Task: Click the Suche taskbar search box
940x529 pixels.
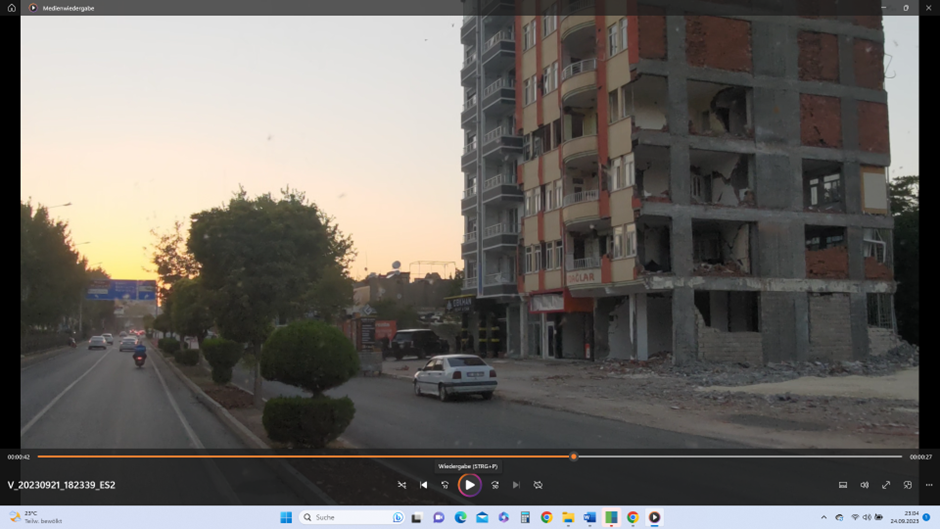Action: coord(350,518)
